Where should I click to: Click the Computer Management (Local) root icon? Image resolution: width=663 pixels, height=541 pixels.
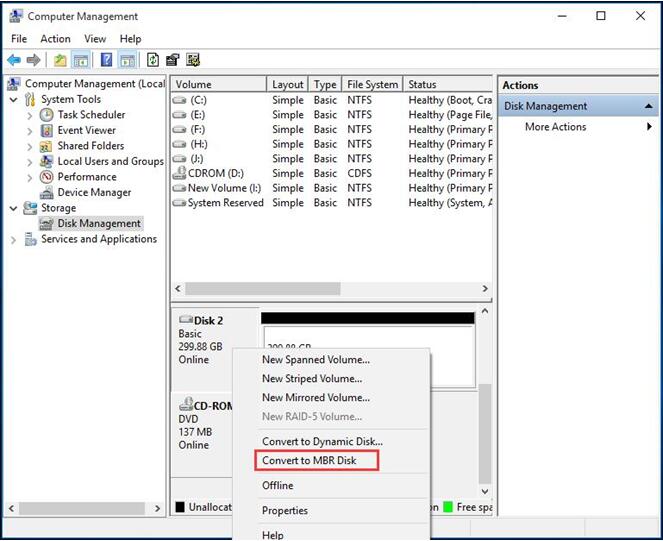[14, 84]
